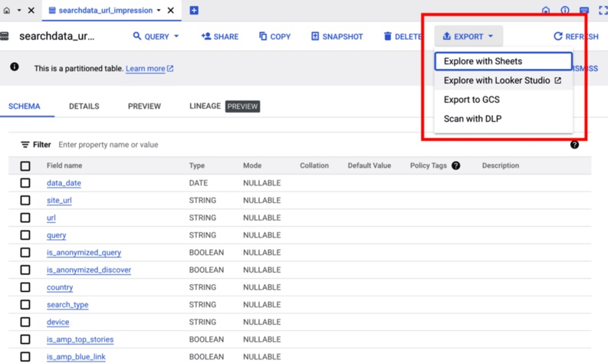608x364 pixels.
Task: Click the info circle icon at top right
Action: [x=565, y=11]
